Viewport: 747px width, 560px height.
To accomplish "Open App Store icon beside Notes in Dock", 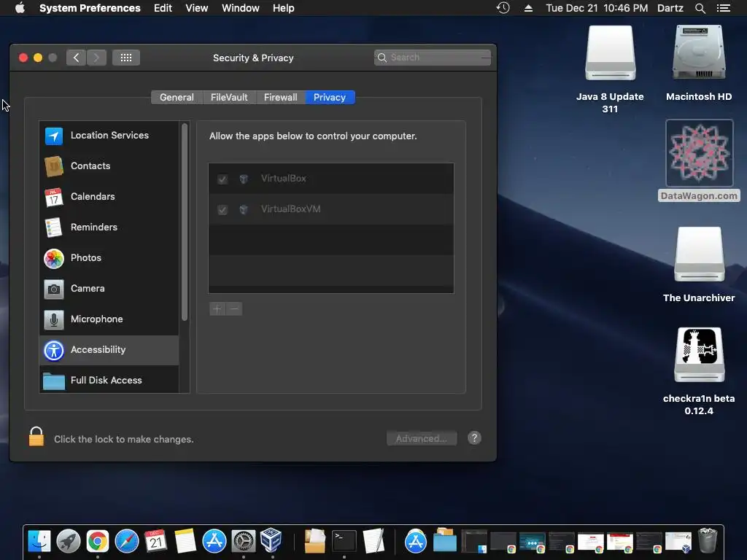I will click(x=214, y=542).
